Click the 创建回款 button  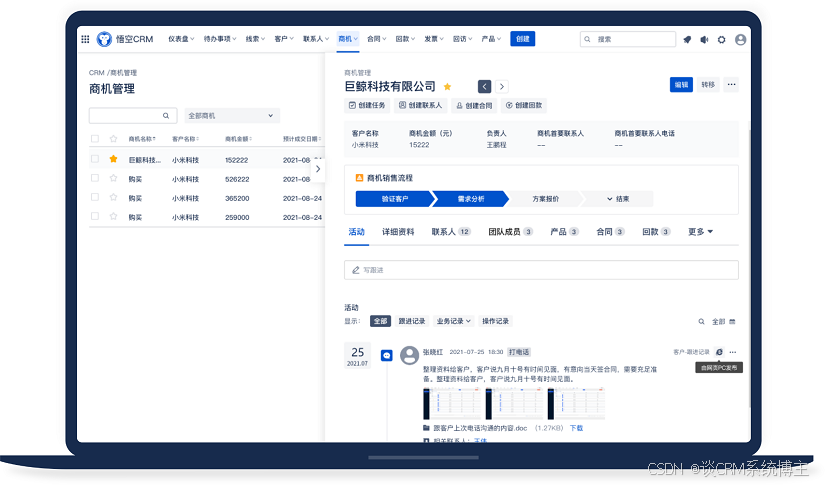[524, 106]
